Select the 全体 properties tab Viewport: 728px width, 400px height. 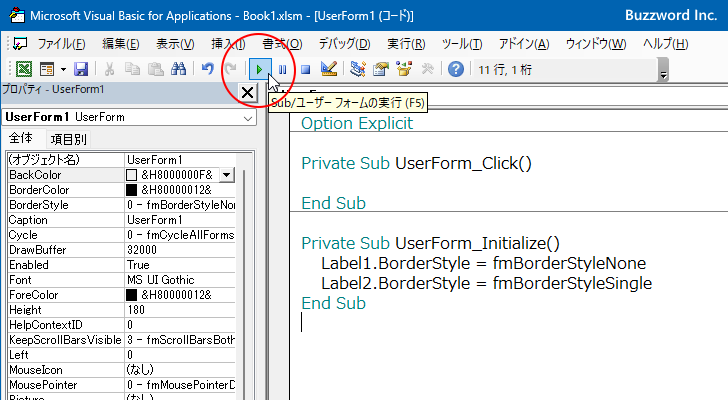(21, 139)
